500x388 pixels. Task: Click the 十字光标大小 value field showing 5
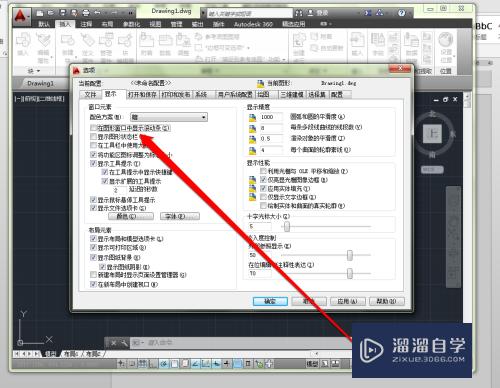(259, 226)
